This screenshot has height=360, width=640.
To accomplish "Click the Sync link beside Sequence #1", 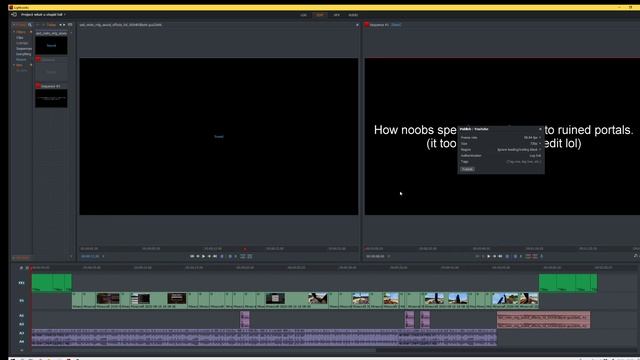I will click(x=396, y=25).
